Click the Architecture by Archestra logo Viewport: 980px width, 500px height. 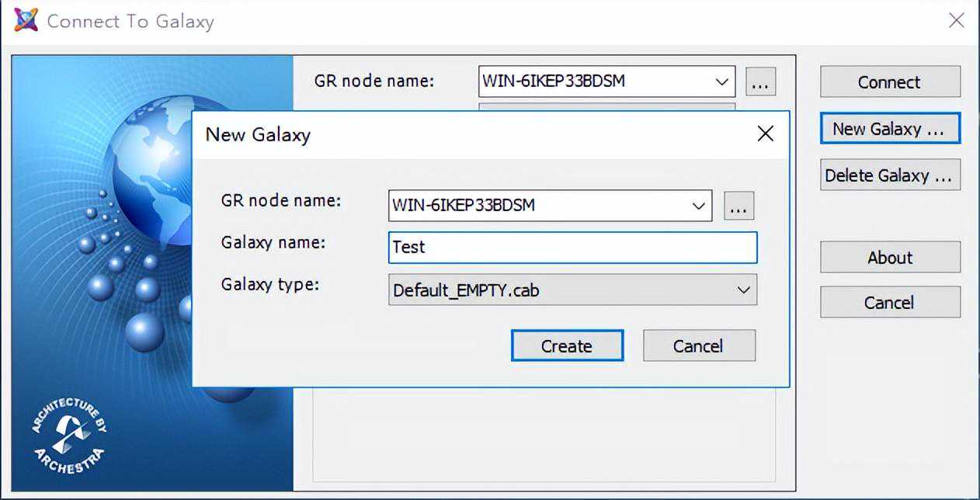tap(70, 436)
